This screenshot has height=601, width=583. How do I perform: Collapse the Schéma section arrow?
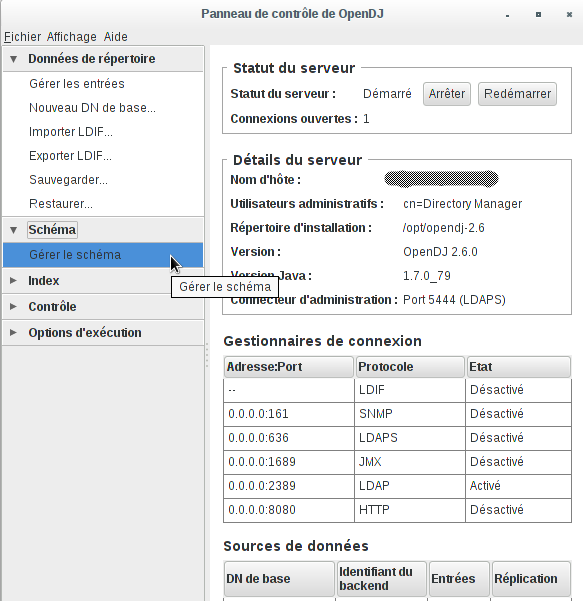coord(14,230)
